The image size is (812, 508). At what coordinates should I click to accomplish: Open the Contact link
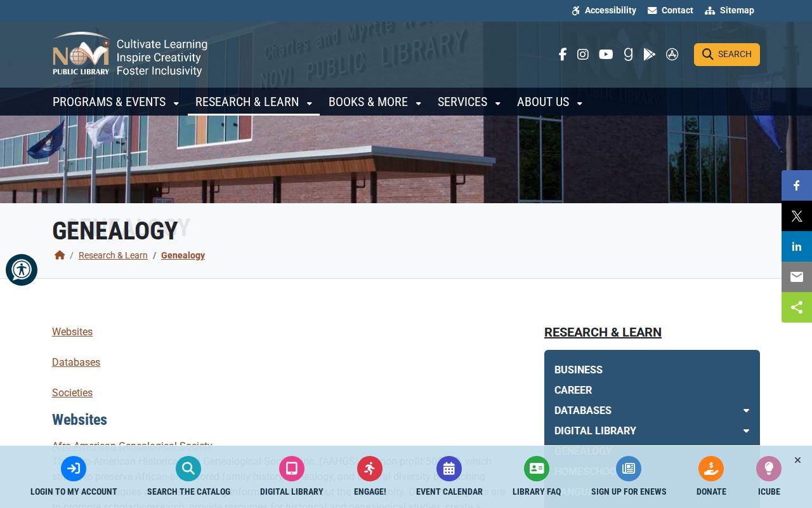point(671,10)
